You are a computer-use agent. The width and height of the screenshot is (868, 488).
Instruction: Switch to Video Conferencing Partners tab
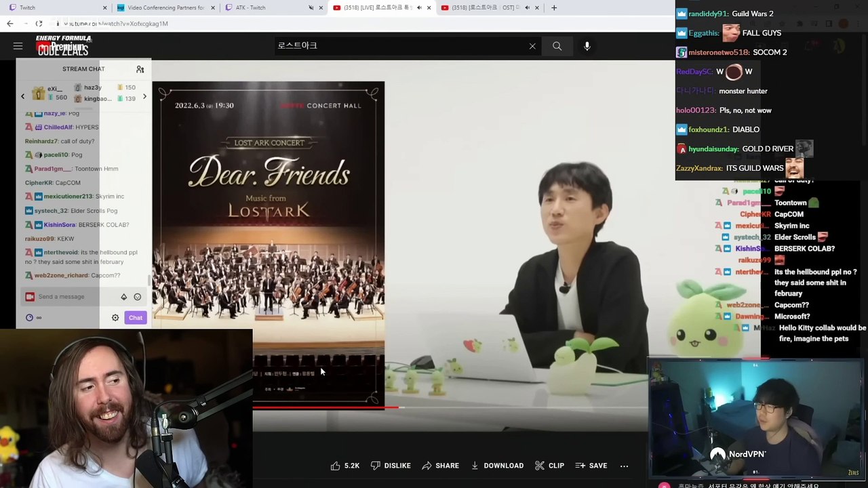pyautogui.click(x=165, y=7)
